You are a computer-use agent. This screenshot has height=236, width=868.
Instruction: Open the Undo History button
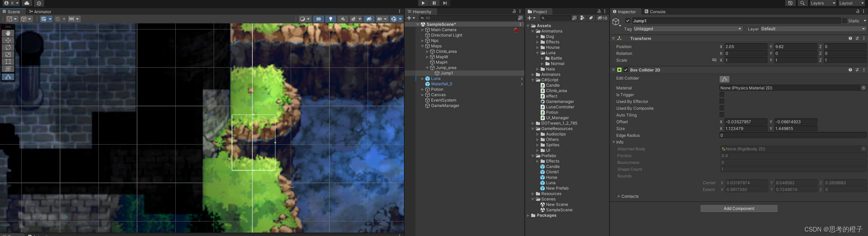(790, 3)
